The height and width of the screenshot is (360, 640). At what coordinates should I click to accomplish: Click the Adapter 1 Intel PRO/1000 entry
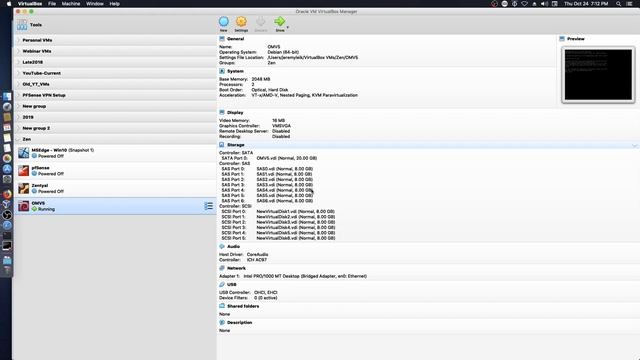pos(293,276)
